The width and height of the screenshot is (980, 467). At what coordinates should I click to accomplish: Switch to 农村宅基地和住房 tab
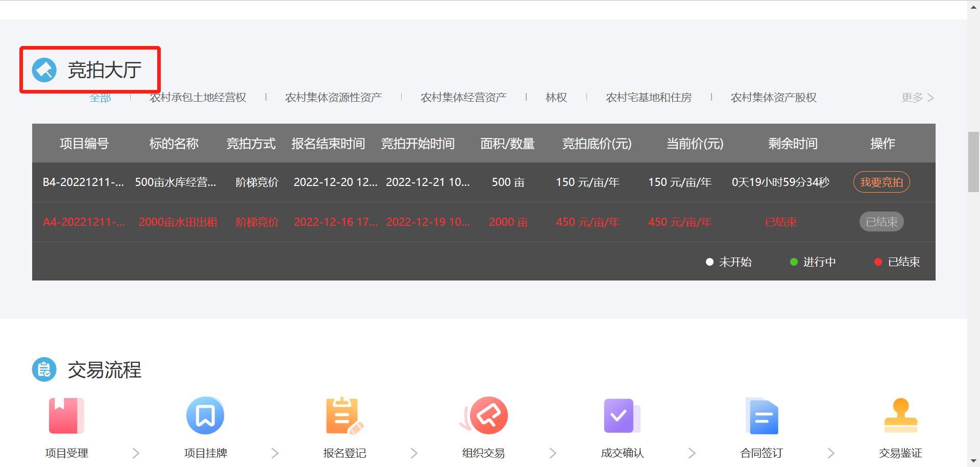point(649,98)
